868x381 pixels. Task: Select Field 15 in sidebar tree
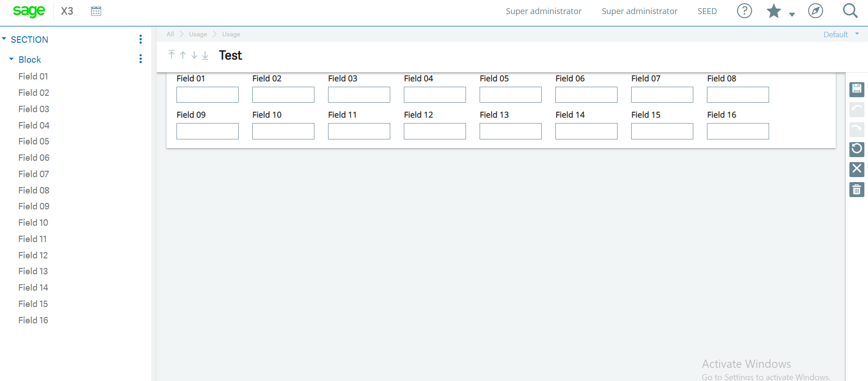tap(33, 304)
